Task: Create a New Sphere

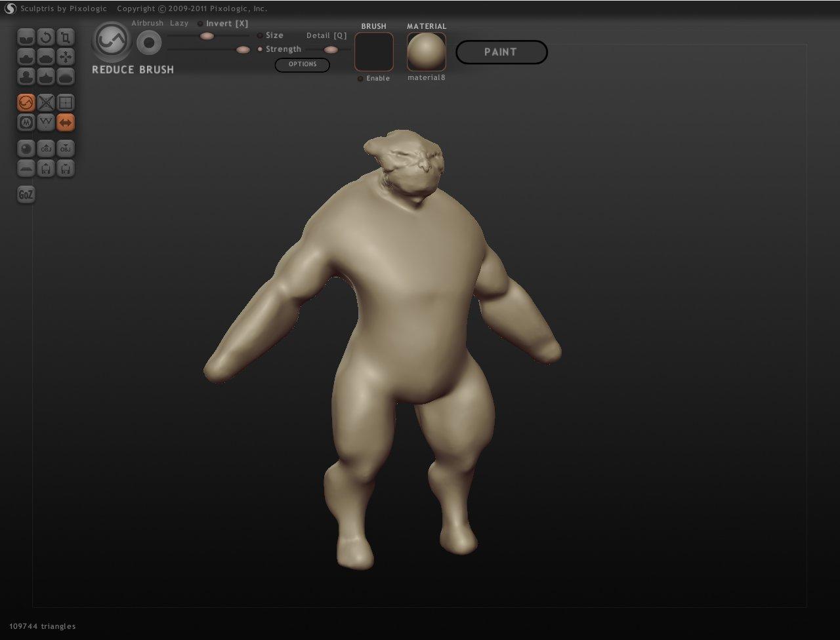Action: tap(26, 148)
